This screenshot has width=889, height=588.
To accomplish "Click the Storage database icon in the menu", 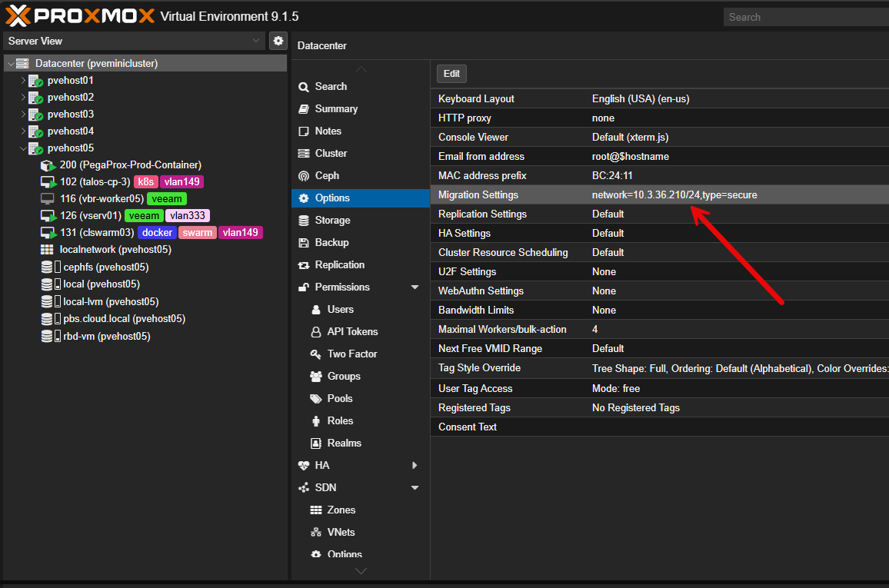I will tap(304, 221).
